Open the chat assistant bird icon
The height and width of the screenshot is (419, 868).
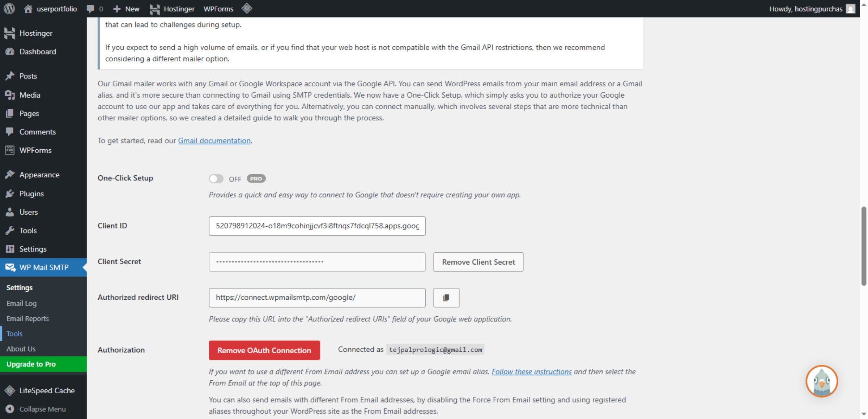click(x=821, y=381)
